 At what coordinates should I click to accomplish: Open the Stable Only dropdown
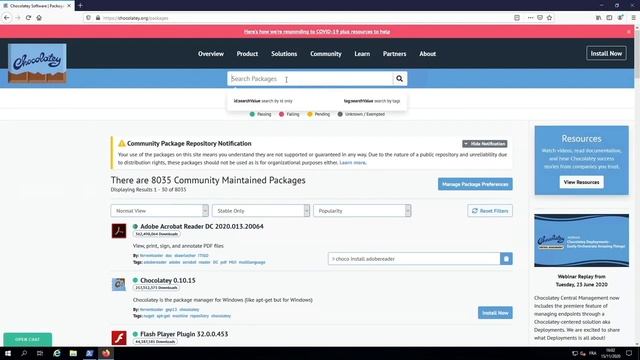[261, 211]
